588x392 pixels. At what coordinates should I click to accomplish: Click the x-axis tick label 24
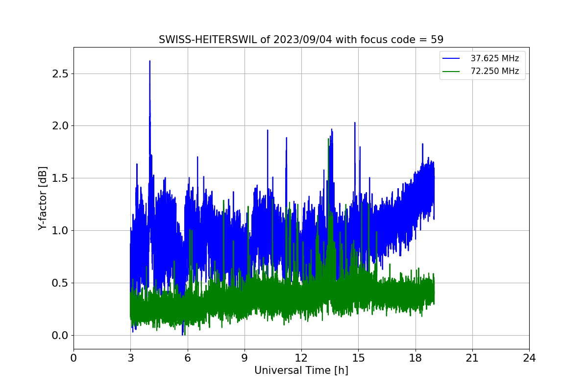click(529, 358)
